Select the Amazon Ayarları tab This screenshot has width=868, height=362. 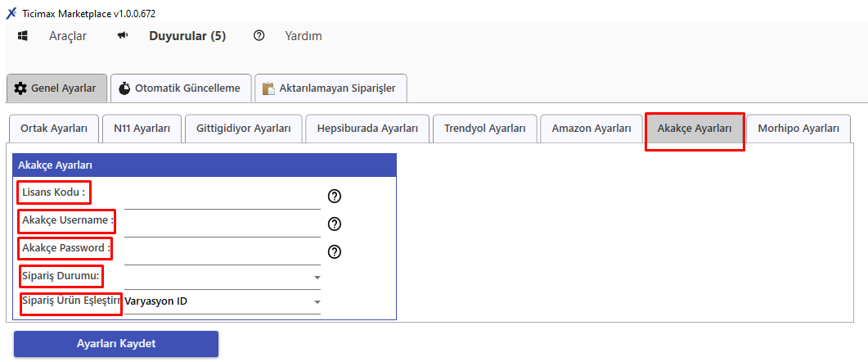click(591, 129)
